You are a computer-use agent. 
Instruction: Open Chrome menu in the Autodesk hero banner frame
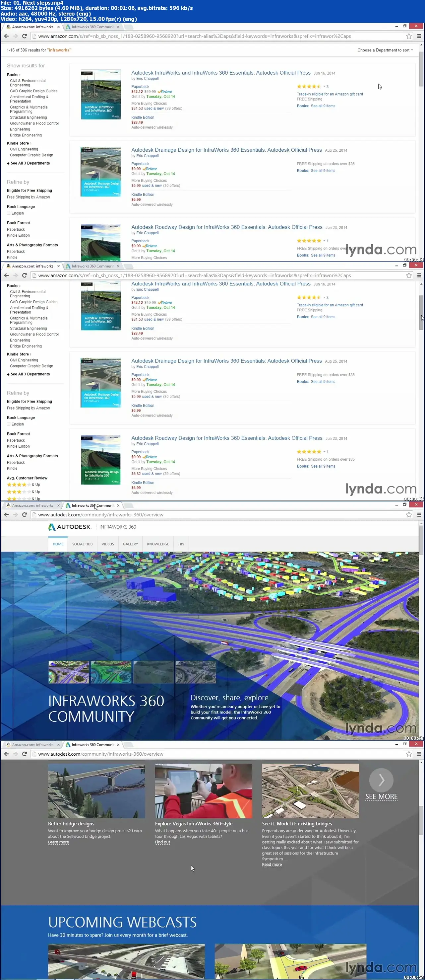click(x=419, y=514)
